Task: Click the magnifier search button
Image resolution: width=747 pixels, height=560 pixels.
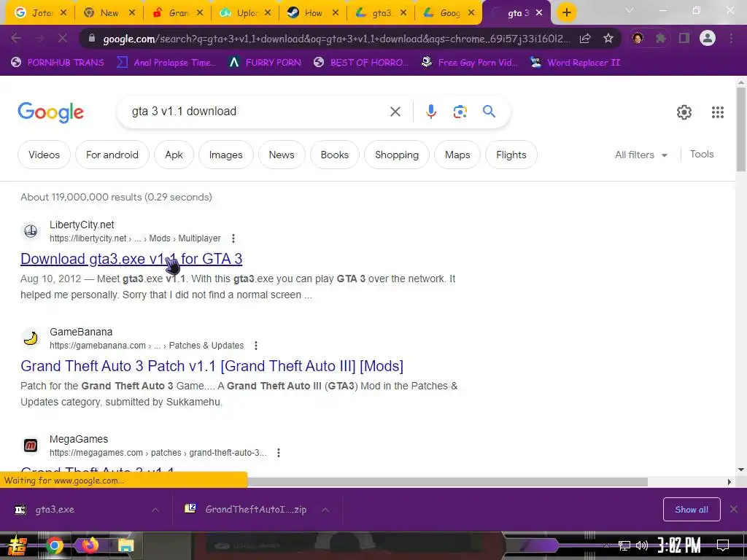Action: (x=489, y=112)
